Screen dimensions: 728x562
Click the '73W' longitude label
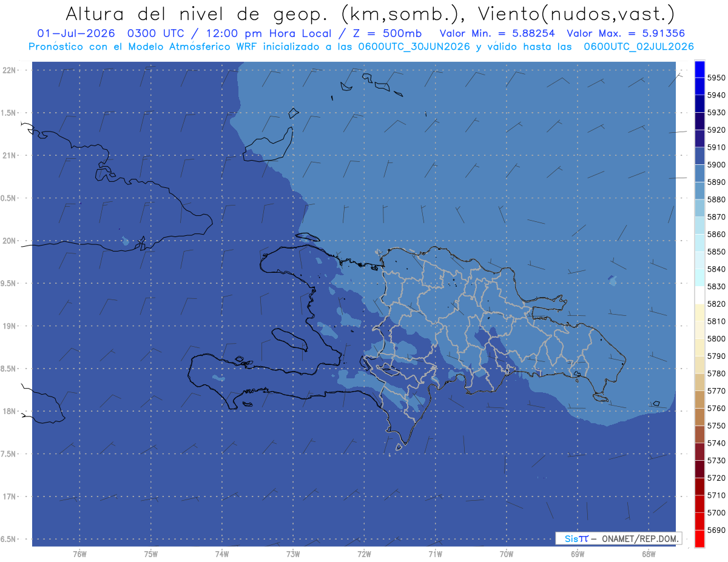pyautogui.click(x=293, y=554)
